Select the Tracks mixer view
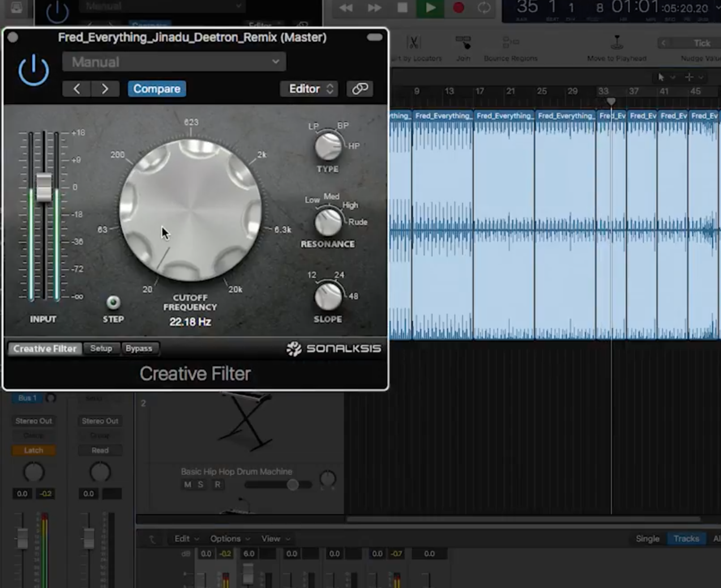 click(x=687, y=539)
